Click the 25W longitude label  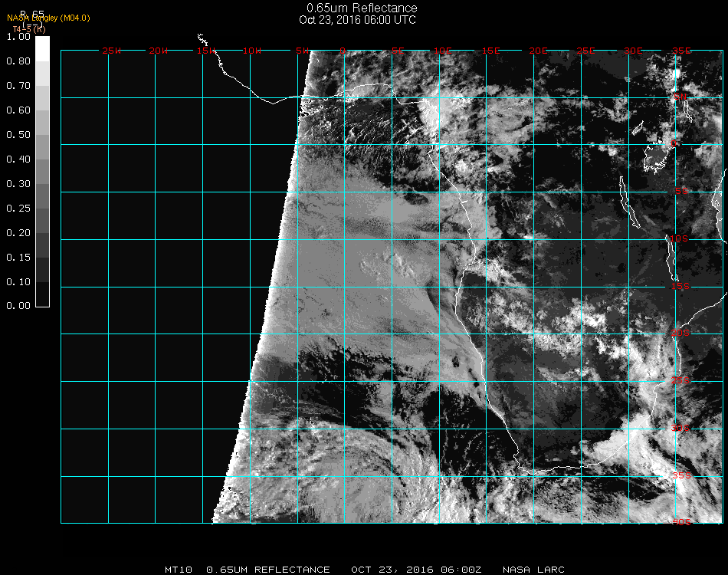point(112,51)
